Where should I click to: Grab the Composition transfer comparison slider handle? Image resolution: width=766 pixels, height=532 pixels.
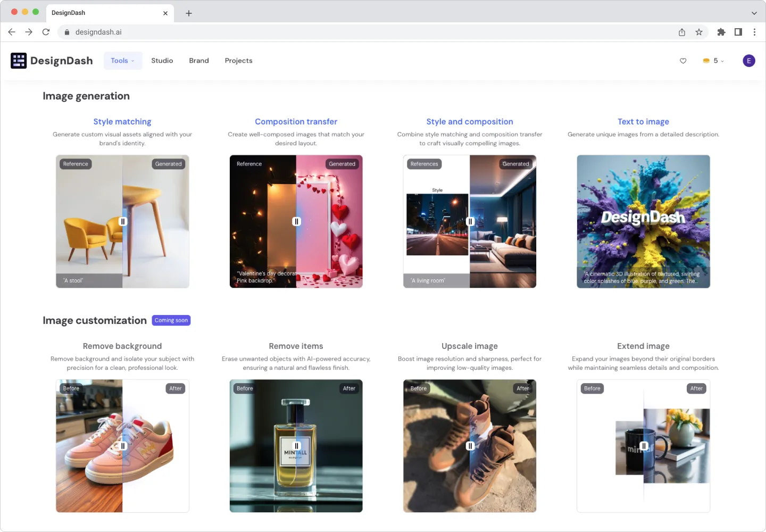coord(296,221)
